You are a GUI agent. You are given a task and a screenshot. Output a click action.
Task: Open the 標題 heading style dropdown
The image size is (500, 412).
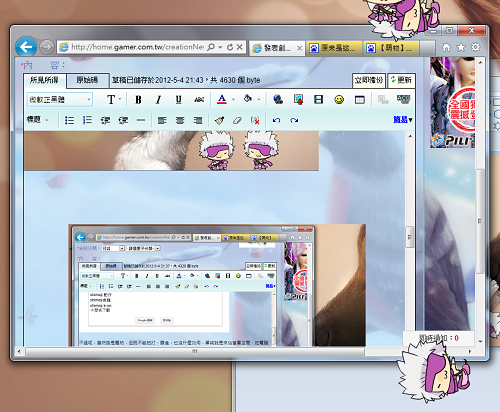(37, 119)
